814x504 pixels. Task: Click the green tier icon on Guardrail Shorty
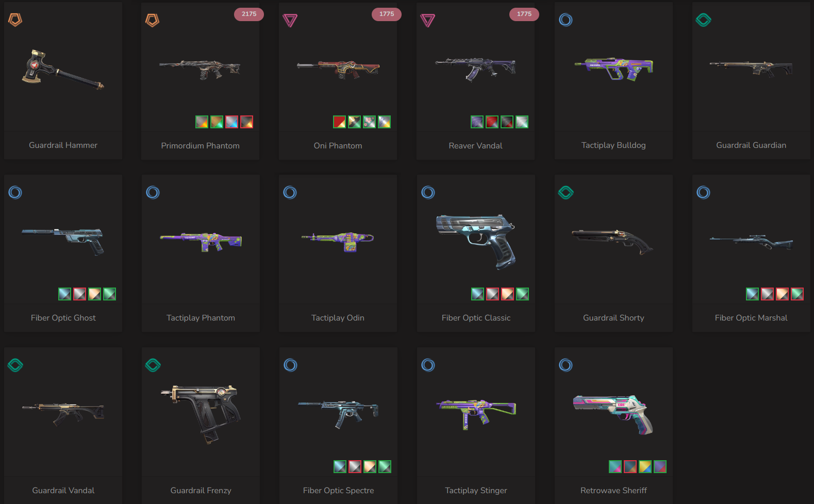(566, 193)
